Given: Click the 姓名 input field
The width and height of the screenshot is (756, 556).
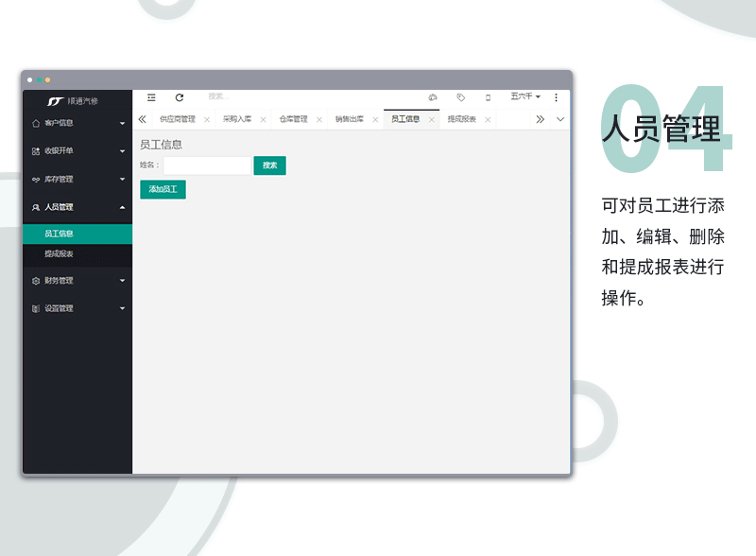Looking at the screenshot, I should pyautogui.click(x=207, y=165).
